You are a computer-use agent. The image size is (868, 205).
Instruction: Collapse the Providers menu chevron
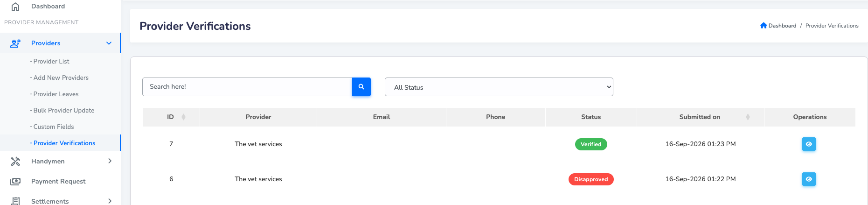pos(109,43)
